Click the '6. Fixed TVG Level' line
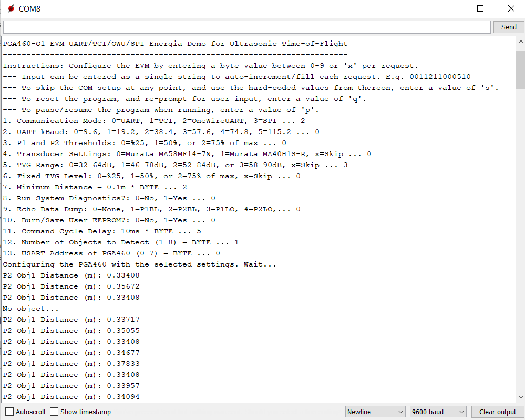The width and height of the screenshot is (525, 420). (x=152, y=176)
